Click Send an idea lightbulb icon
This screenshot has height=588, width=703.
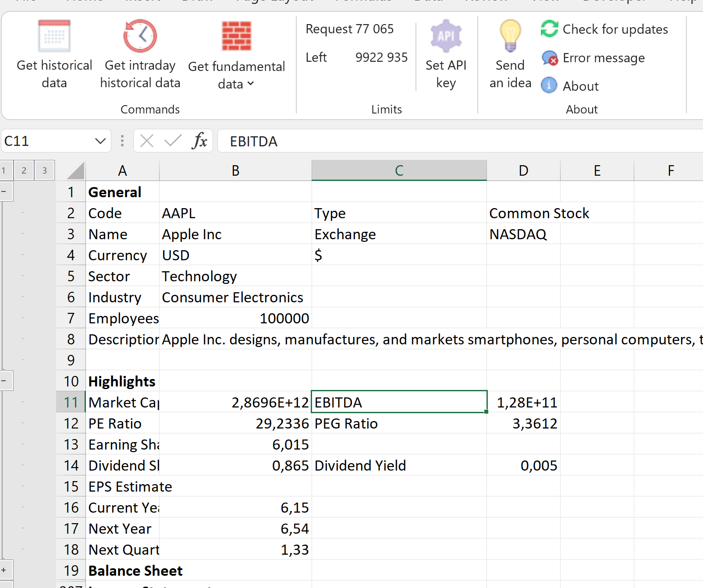coord(510,36)
